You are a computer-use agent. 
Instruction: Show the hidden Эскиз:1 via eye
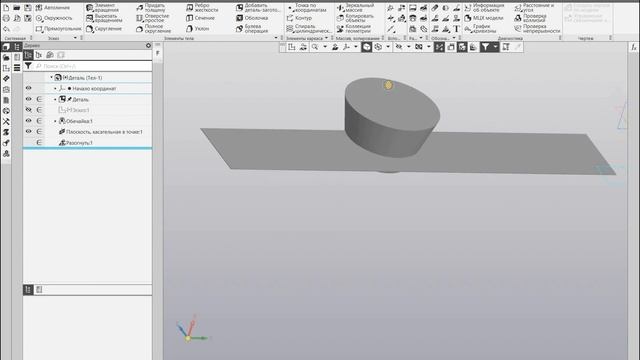click(x=28, y=110)
